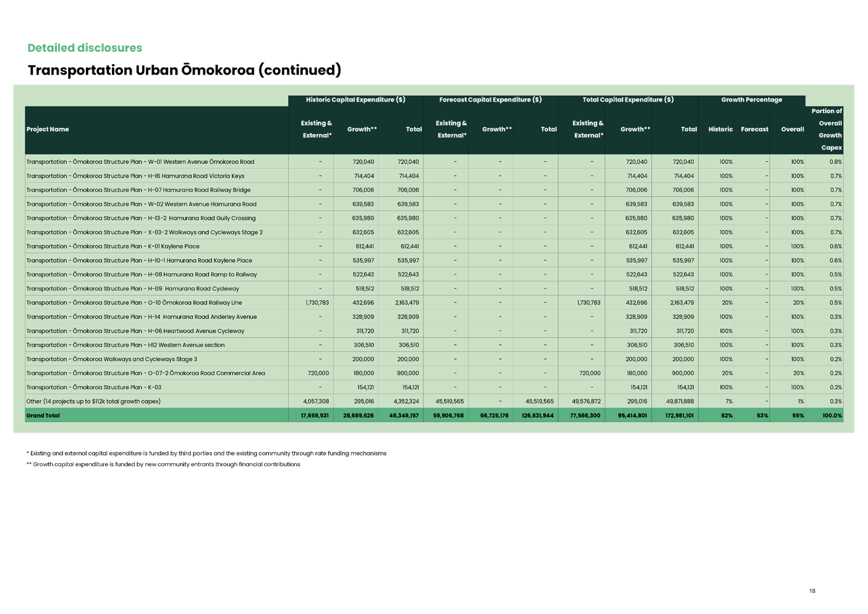Click the 'Forecast Capital Expenditure ($)' header
The width and height of the screenshot is (868, 614).
point(490,100)
